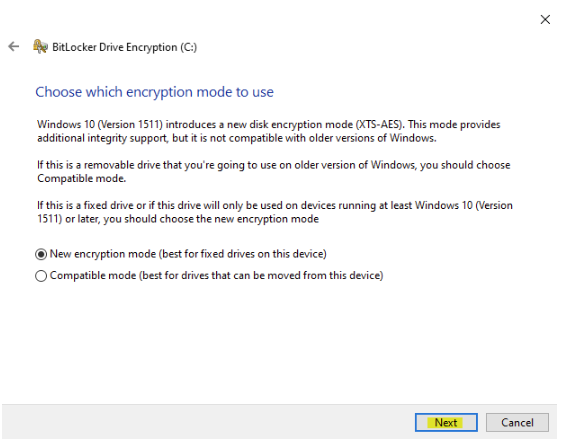Click the highlighted Next button
569x448 pixels.
(x=446, y=423)
